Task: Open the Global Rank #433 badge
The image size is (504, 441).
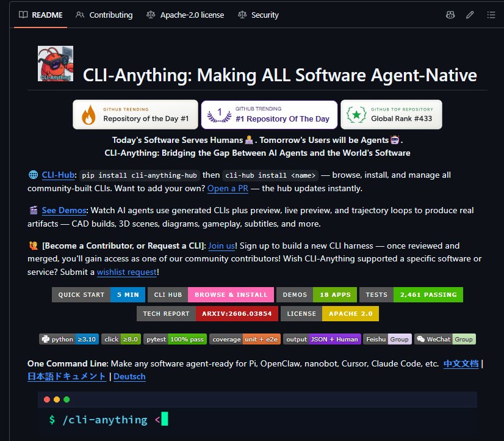Action: 391,114
